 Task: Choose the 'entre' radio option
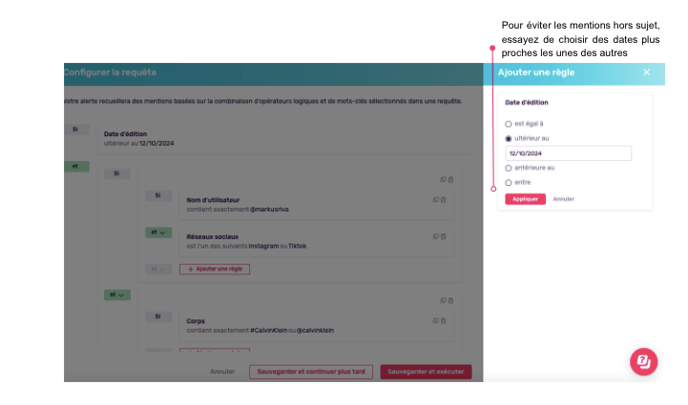point(508,183)
